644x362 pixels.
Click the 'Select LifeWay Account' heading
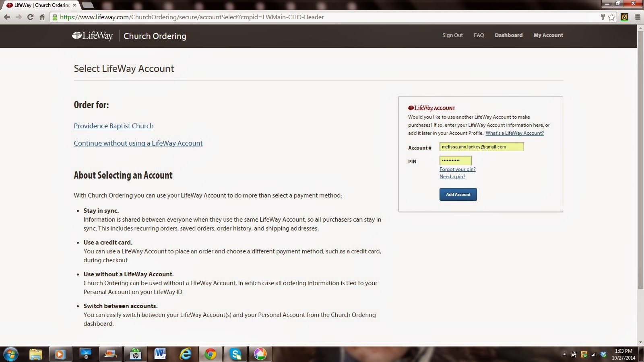pos(124,69)
